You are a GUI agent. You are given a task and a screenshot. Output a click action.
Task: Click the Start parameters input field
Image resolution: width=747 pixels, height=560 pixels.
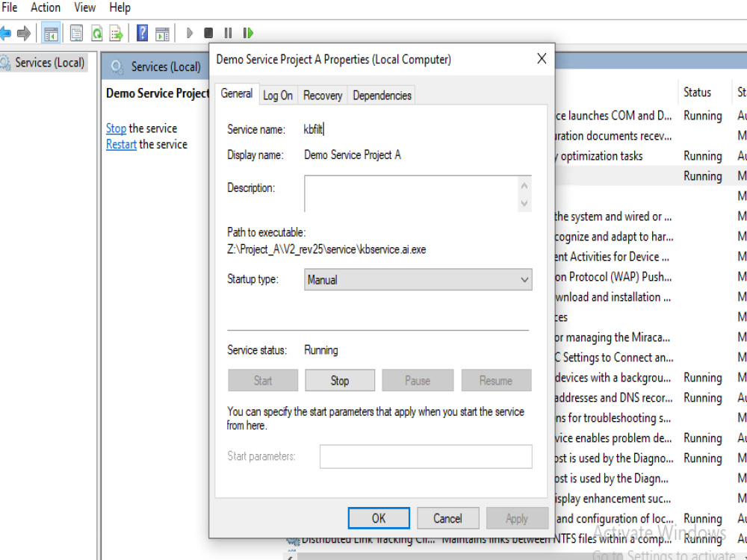(426, 456)
